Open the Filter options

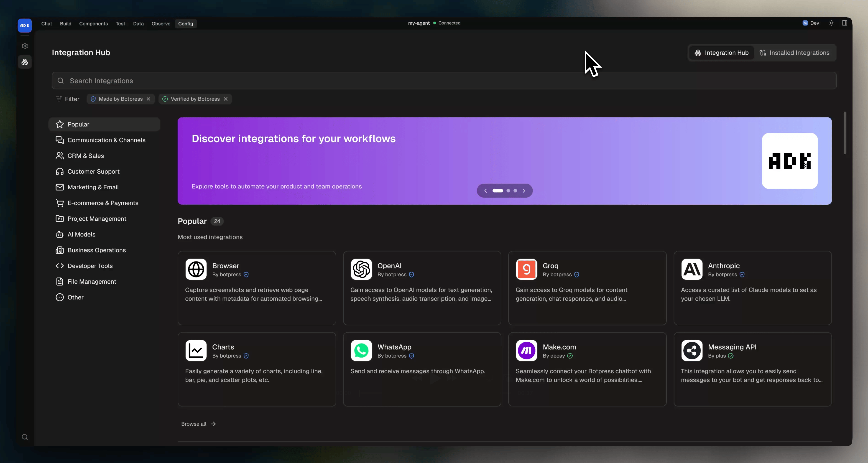(67, 99)
